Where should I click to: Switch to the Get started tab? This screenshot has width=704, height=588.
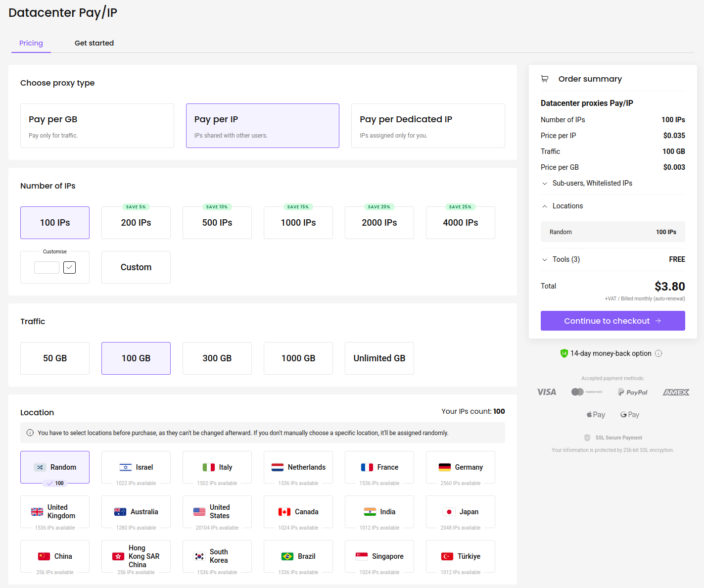pyautogui.click(x=94, y=43)
